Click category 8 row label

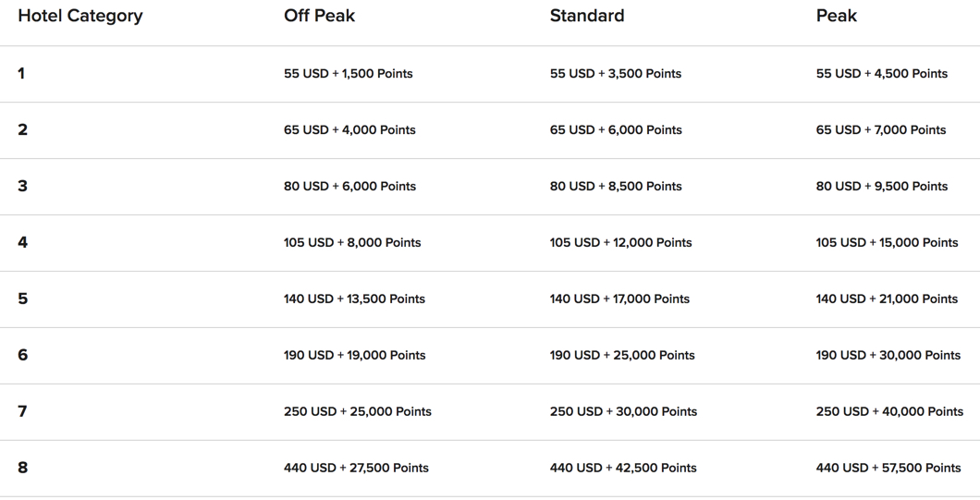tap(22, 468)
